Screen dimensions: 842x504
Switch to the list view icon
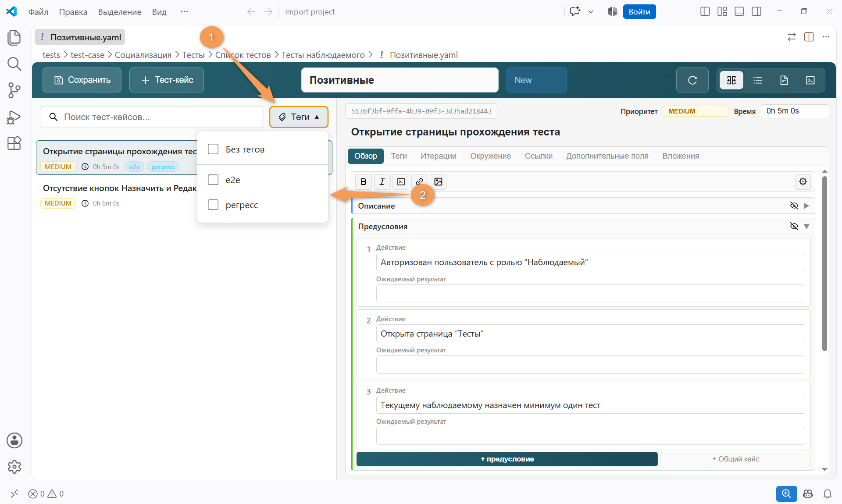click(758, 80)
